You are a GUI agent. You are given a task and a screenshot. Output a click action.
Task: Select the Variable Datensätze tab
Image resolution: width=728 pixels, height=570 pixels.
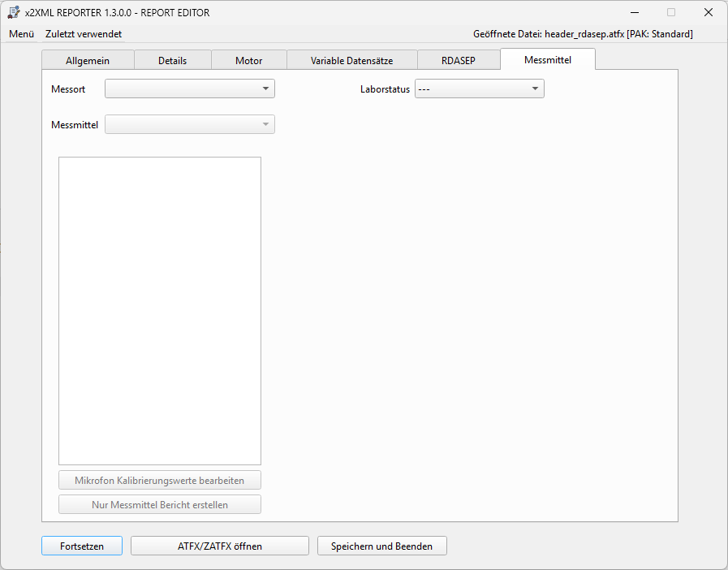click(x=351, y=60)
